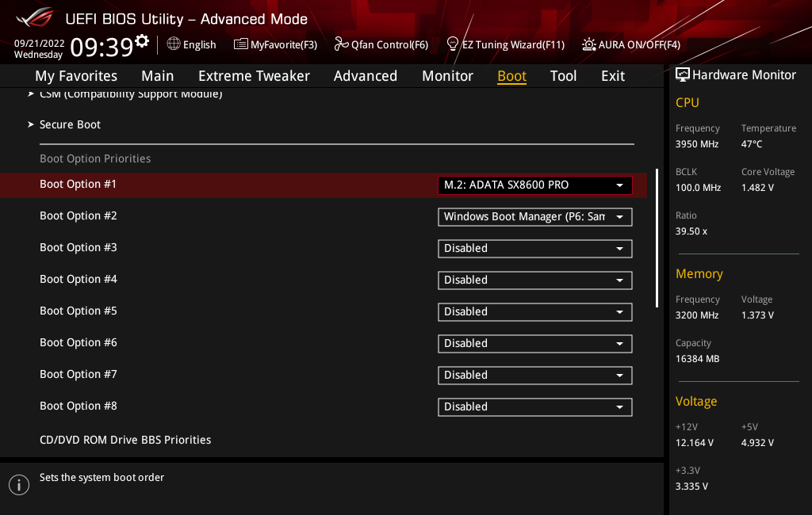Click the Hardware Monitor display icon

(682, 75)
